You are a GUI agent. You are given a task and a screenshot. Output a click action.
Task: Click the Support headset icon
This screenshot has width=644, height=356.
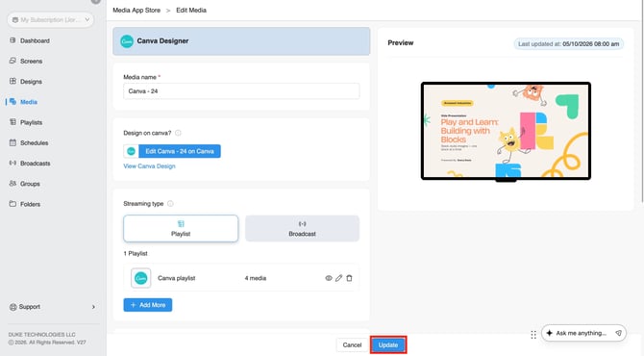tap(13, 307)
